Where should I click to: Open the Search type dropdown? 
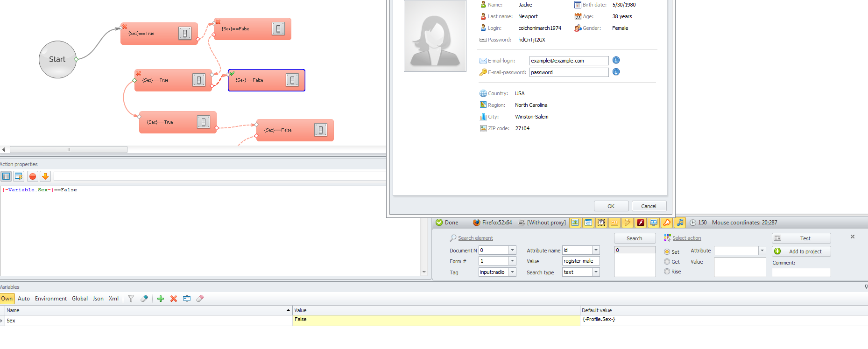(x=596, y=272)
